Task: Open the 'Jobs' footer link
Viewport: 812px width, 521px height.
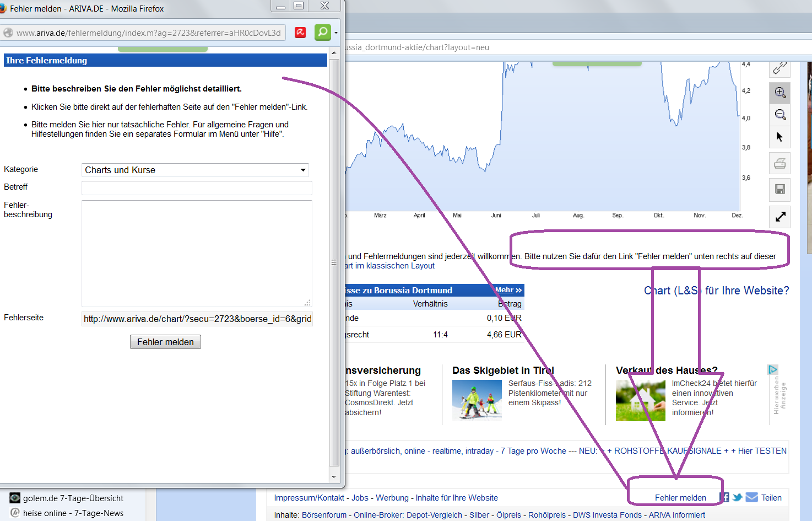Action: click(x=360, y=498)
